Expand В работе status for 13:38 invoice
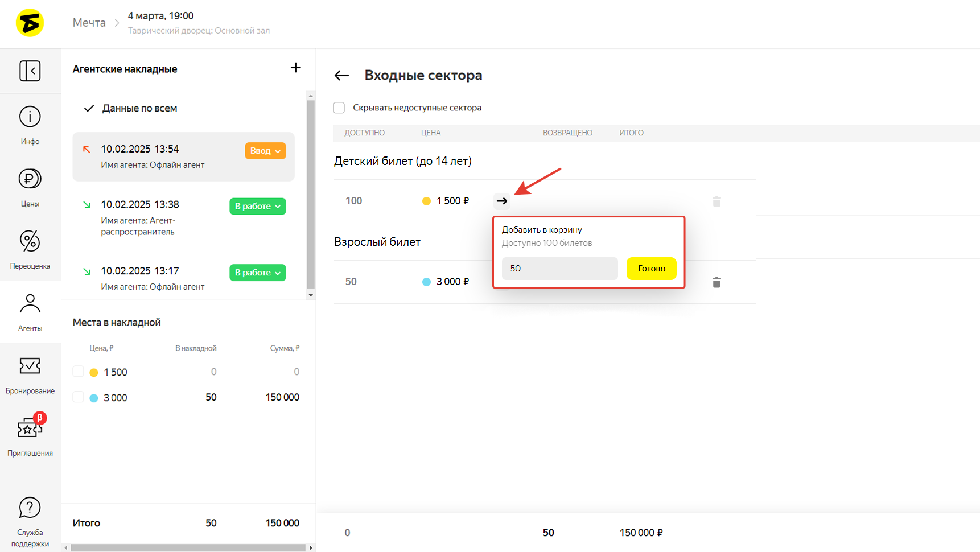 (x=257, y=206)
